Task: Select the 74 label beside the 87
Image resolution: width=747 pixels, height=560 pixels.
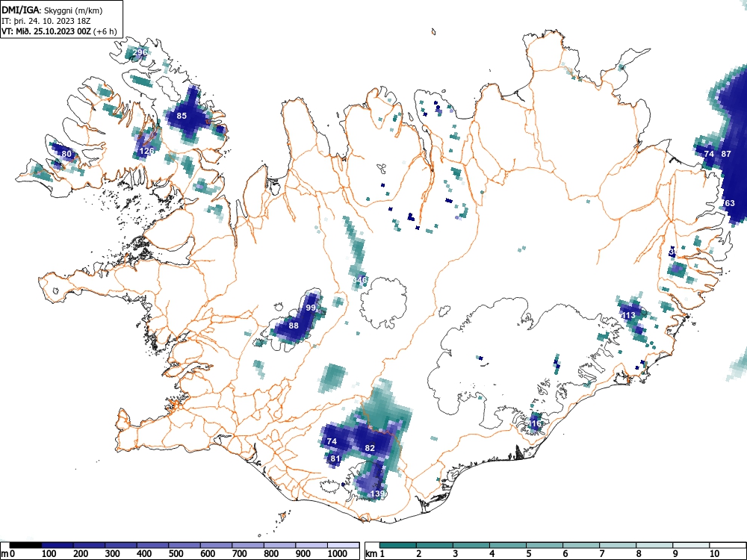Action: [x=709, y=154]
